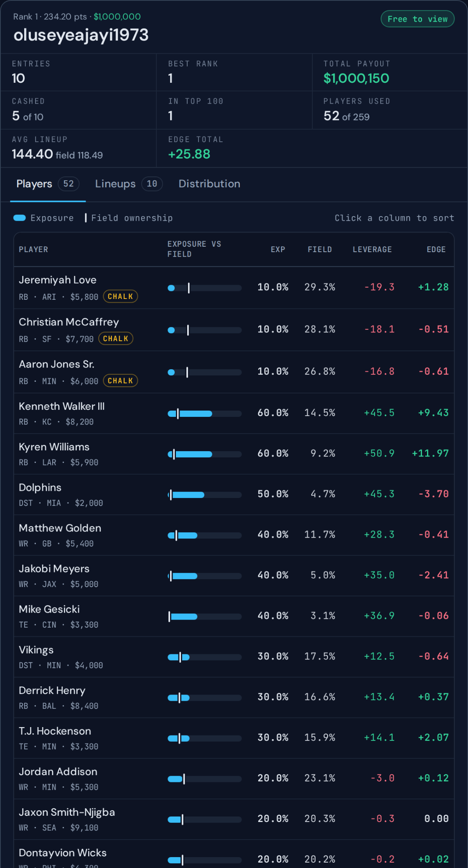The width and height of the screenshot is (468, 868).
Task: Click the CHALK badge on Christian McCaffrey
Action: [x=116, y=339]
